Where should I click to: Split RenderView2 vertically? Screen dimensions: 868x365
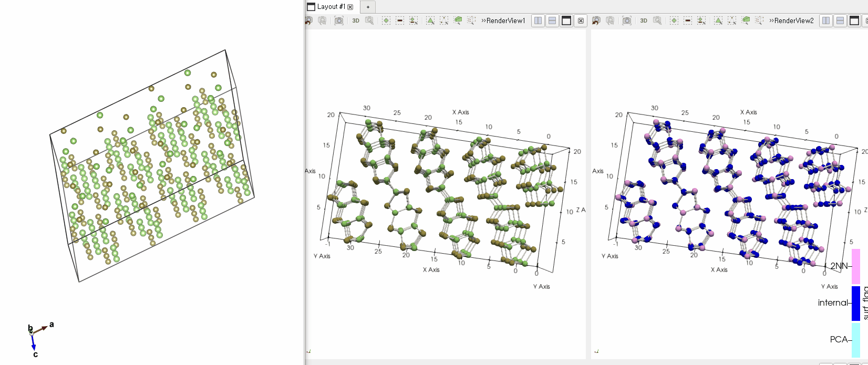point(840,20)
